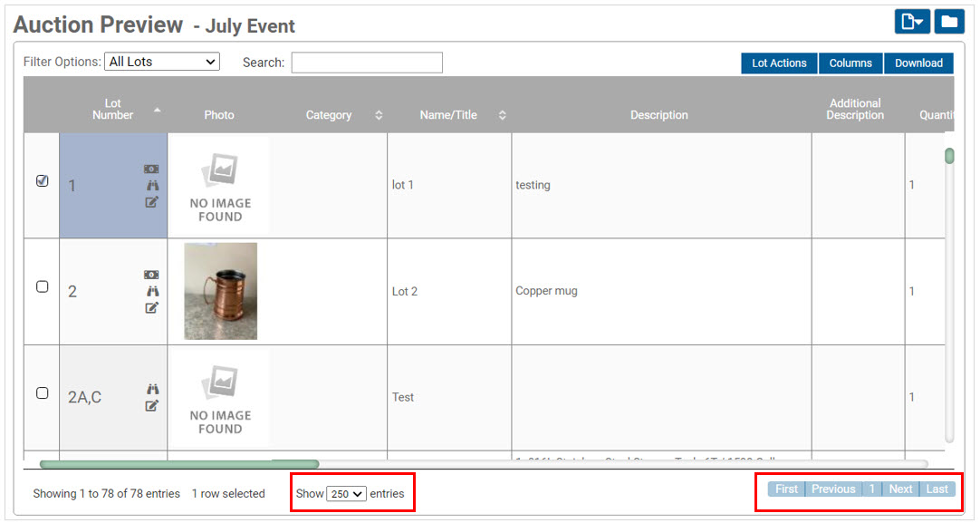Screen dimensions: 980x523
Task: Go to Previous page
Action: pos(833,489)
